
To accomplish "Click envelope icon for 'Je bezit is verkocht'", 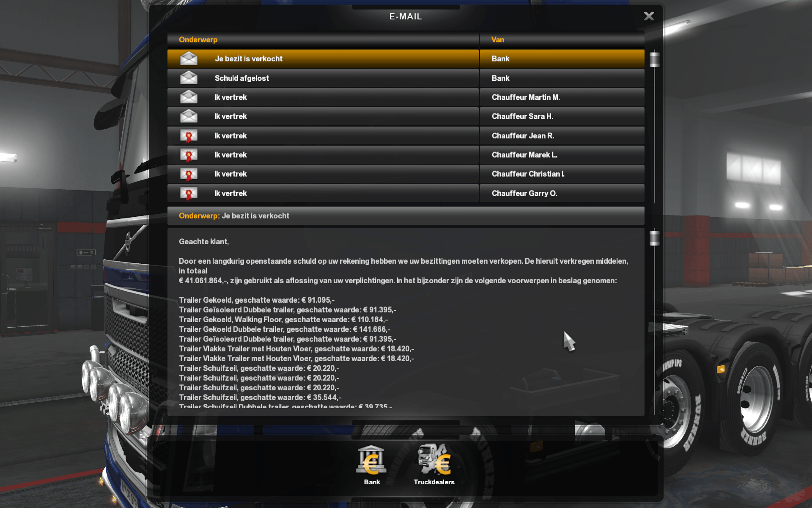I will click(x=189, y=58).
